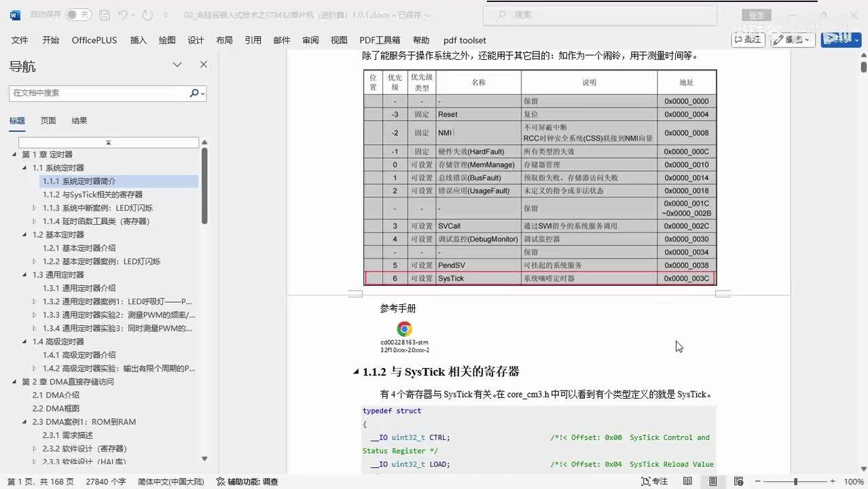Open the Customize Quick Access Toolbar dropdown
Screen dimensions: 868x489
click(x=166, y=14)
